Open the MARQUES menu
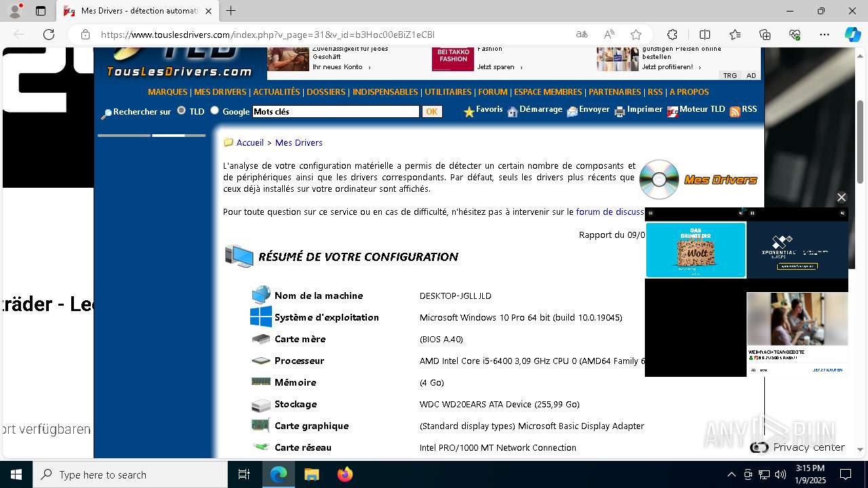 click(167, 92)
